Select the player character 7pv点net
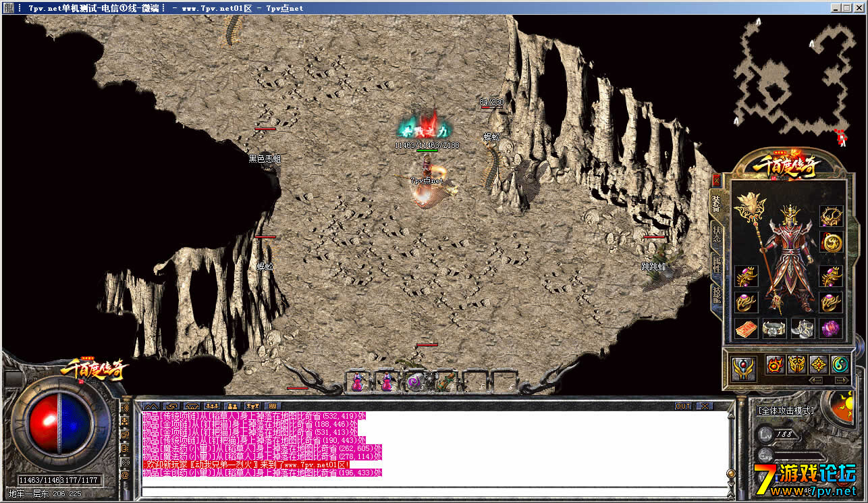The image size is (868, 503). [428, 181]
